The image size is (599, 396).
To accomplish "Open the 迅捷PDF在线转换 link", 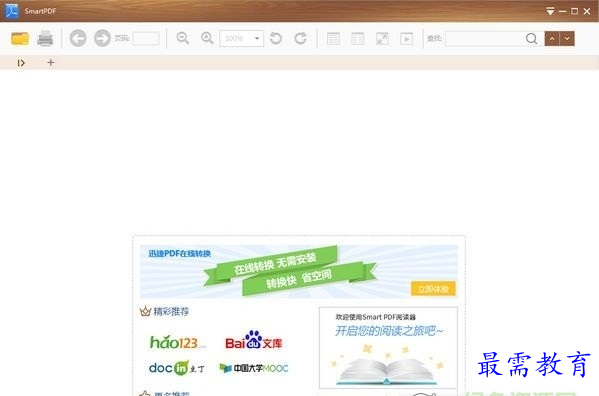I will pos(180,254).
